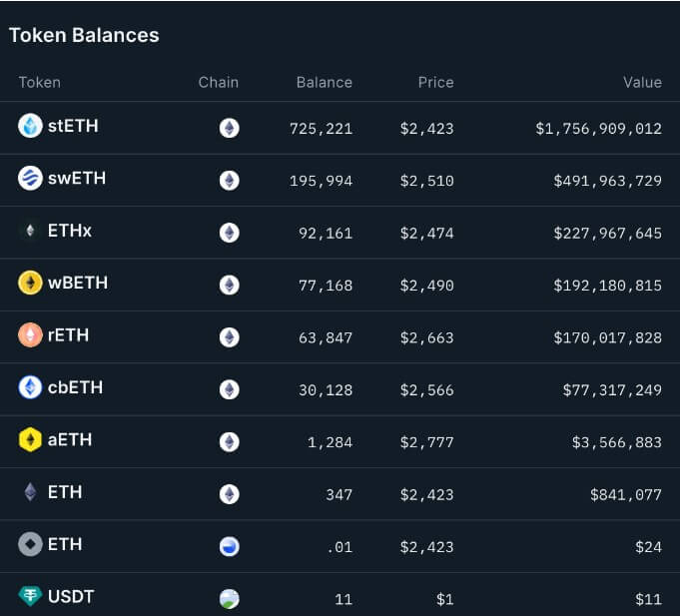The height and width of the screenshot is (616, 680).
Task: Click the chain icon in the USDT row
Action: pyautogui.click(x=230, y=598)
